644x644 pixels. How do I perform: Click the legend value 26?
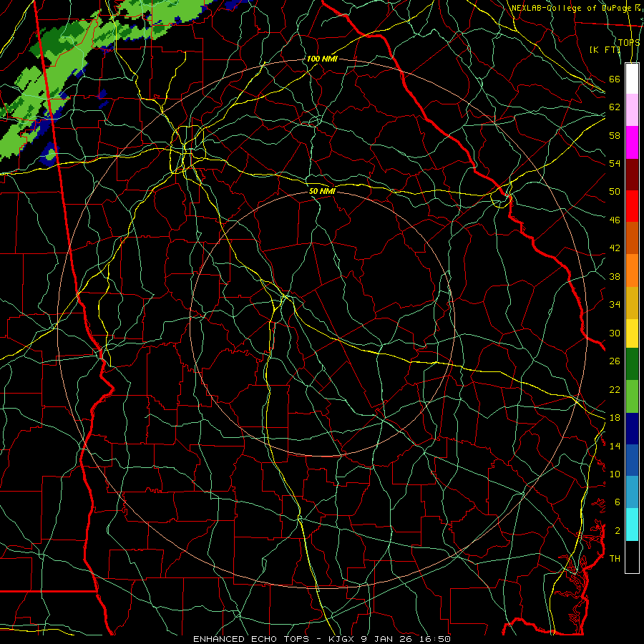(x=615, y=361)
